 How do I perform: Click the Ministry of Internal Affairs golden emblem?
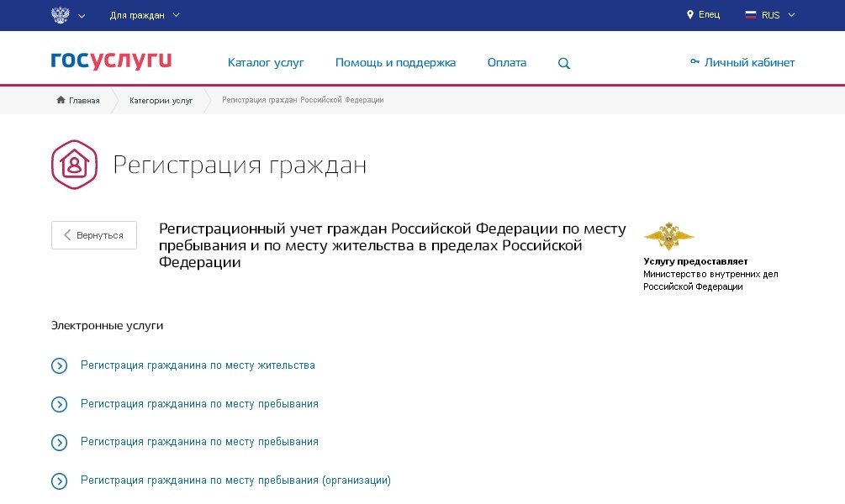coord(668,236)
